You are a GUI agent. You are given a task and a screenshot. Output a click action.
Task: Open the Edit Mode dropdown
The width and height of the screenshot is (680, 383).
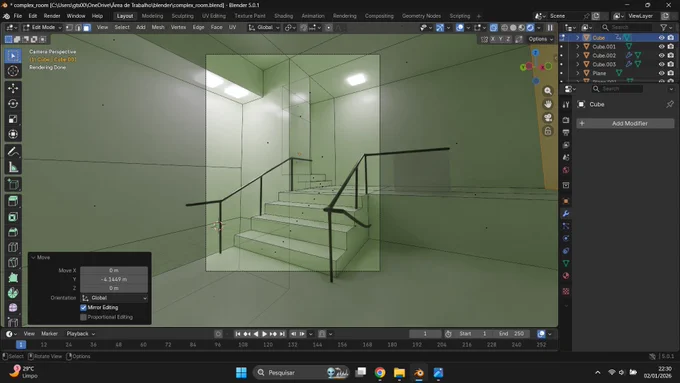(x=42, y=27)
